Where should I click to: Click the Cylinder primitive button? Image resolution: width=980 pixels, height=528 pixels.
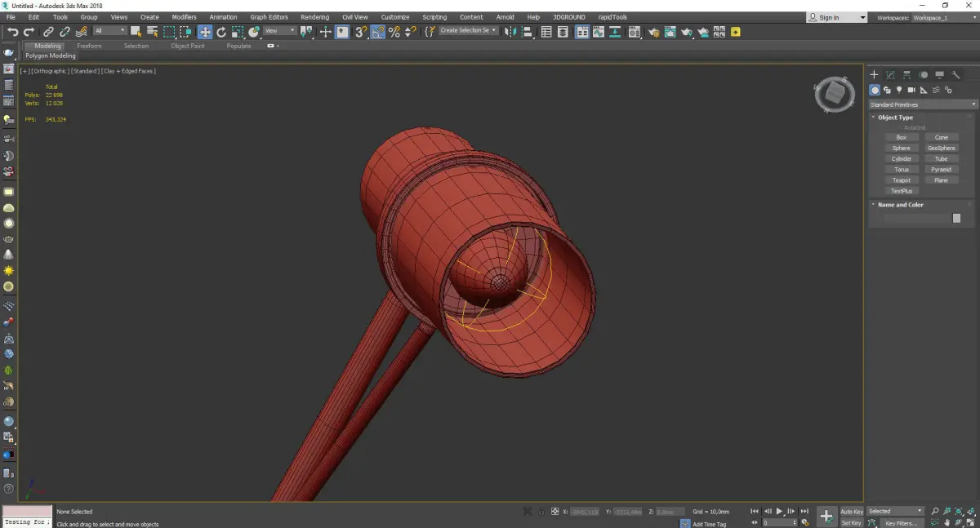coord(901,159)
